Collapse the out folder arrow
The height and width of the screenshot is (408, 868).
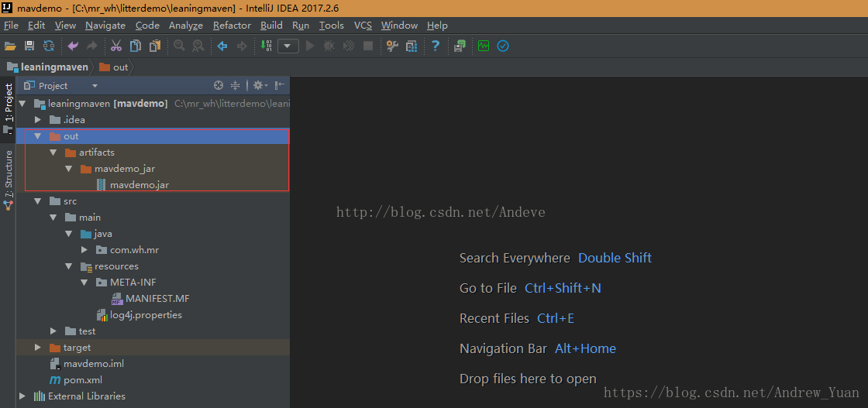38,136
